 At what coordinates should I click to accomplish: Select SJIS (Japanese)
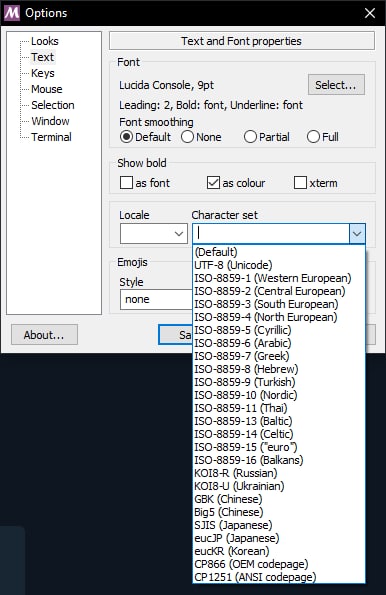pos(279,525)
